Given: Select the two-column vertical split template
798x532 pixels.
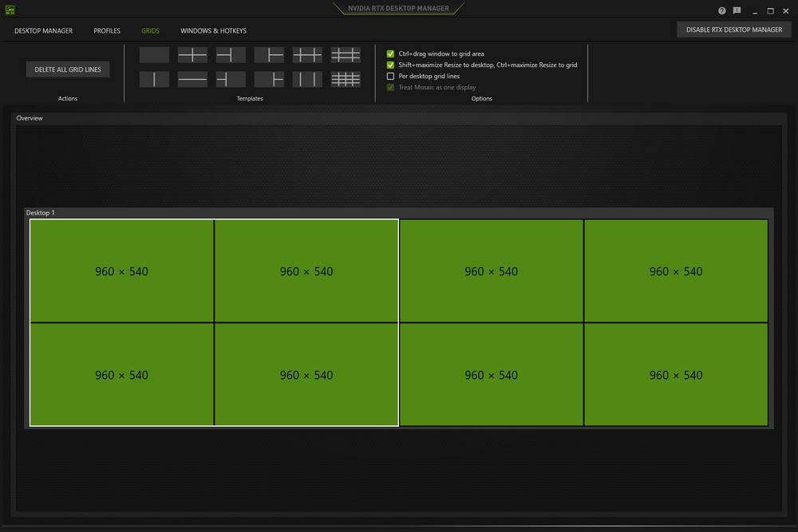Looking at the screenshot, I should 154,78.
